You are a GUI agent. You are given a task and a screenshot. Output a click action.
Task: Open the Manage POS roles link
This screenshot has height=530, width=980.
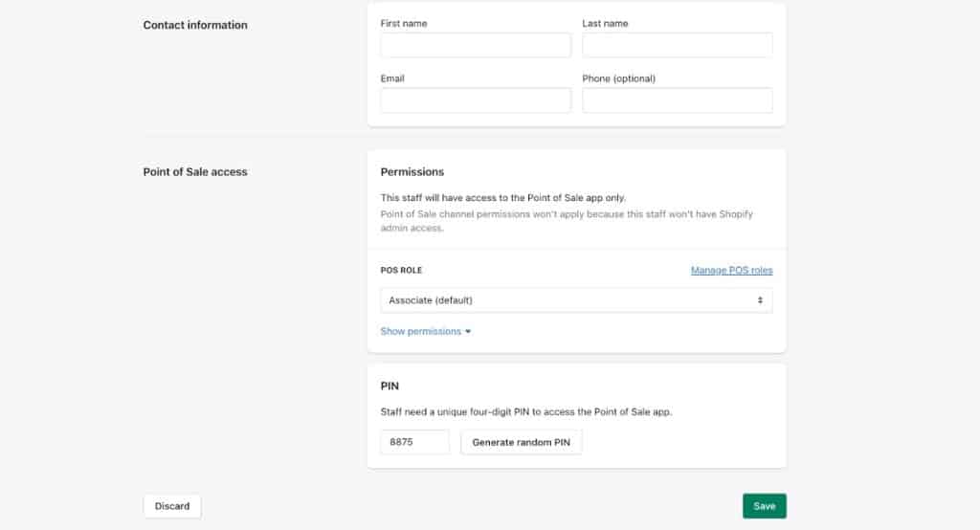[x=731, y=271]
